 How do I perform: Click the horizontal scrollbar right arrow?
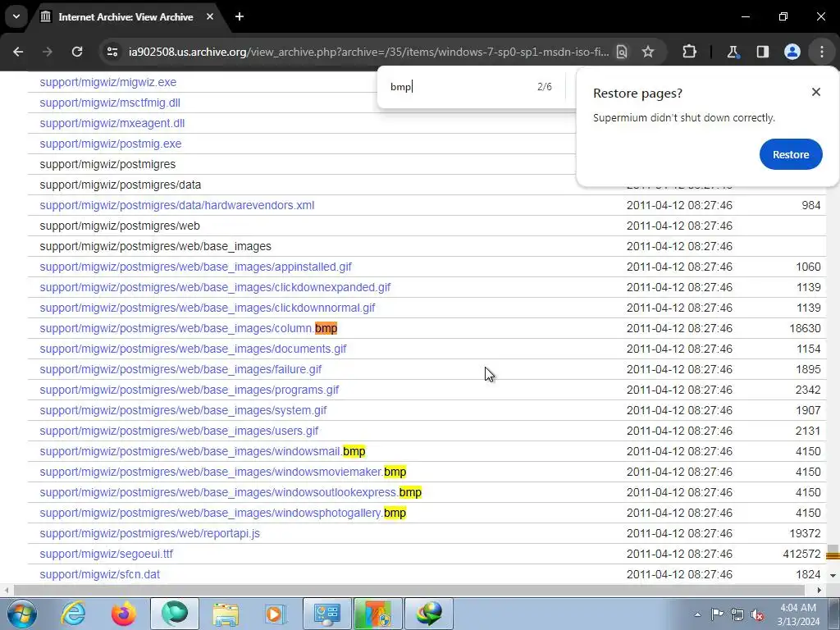coord(819,590)
